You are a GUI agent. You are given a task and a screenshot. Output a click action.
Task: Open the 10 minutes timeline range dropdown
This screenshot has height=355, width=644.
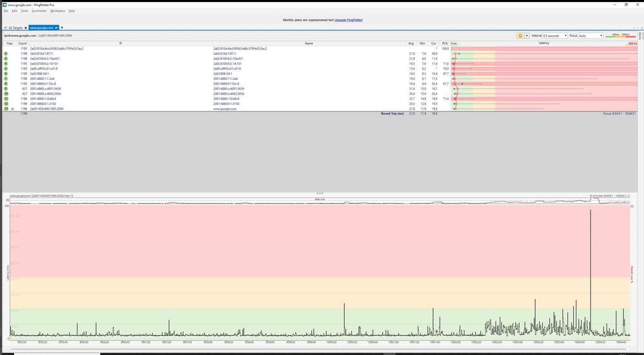(609, 196)
